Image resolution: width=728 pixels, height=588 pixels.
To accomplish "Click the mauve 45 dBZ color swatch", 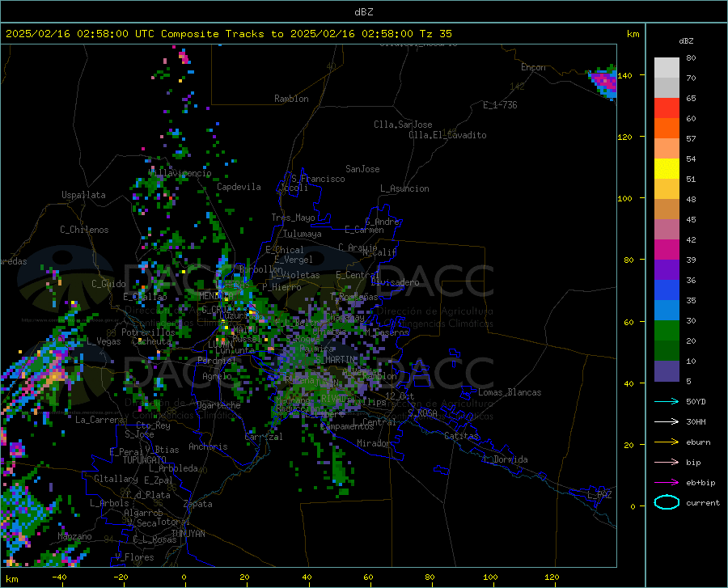I will (667, 229).
